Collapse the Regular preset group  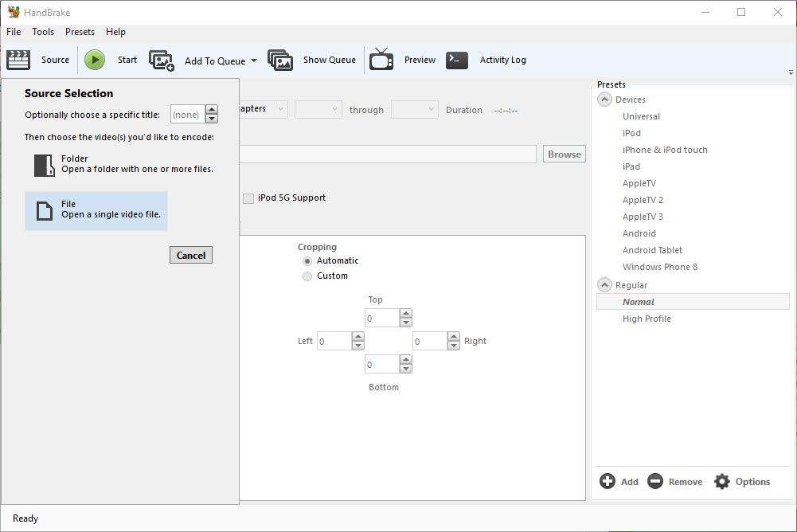(604, 285)
